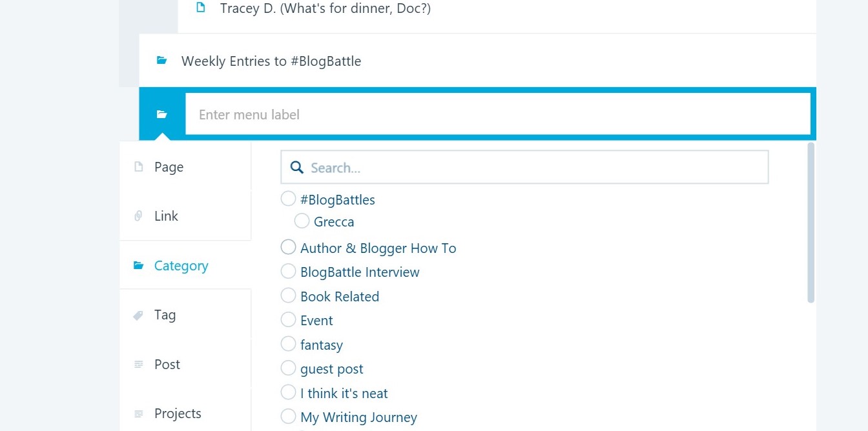Click the Projects type list icon
The height and width of the screenshot is (431, 868).
click(x=138, y=414)
